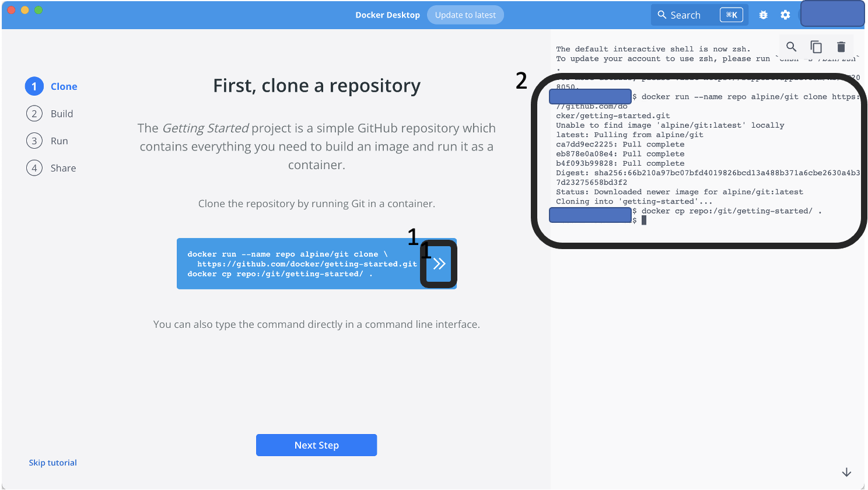Click the Next Step button
The image size is (868, 490).
316,445
